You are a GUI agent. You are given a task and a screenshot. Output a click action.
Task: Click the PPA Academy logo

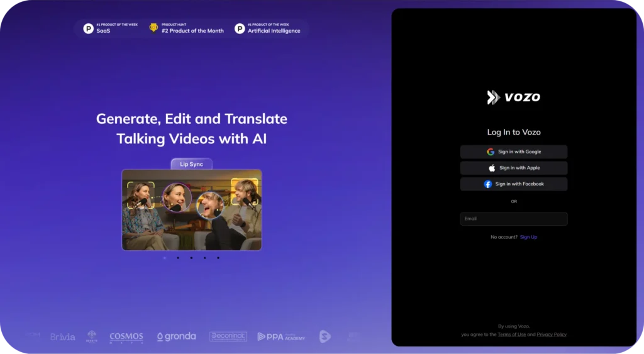point(281,337)
